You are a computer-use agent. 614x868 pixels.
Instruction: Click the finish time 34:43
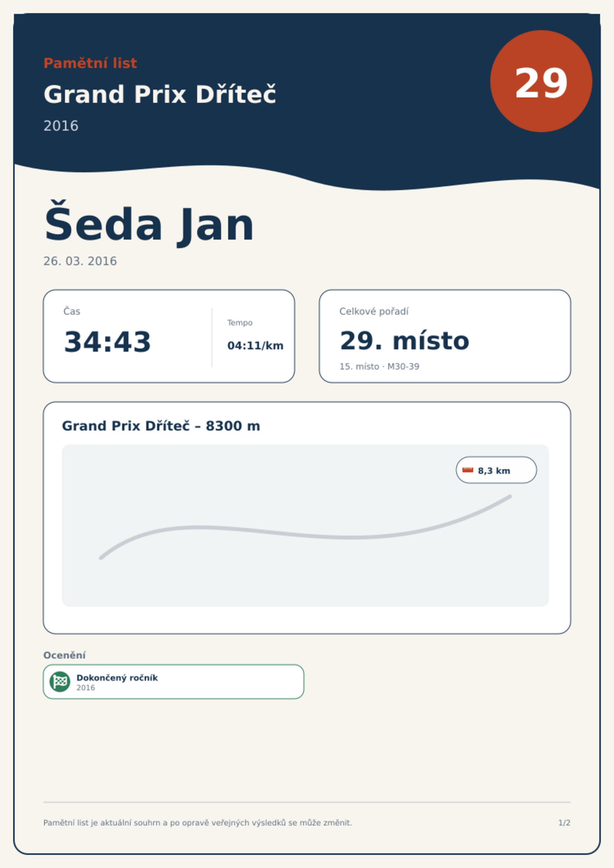[107, 342]
